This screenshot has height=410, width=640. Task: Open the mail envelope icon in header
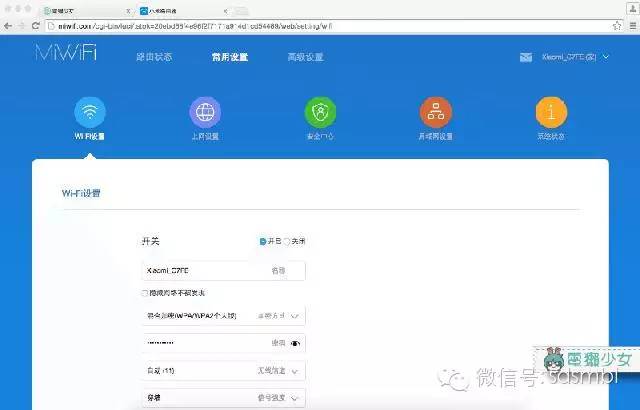[x=526, y=57]
